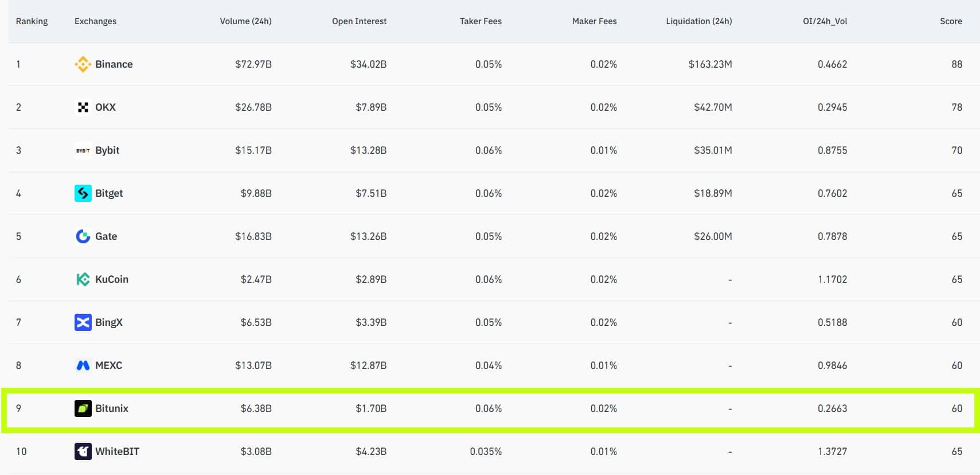
Task: Select KuCoin OI/24h_Vol value 1.1702
Action: click(x=833, y=279)
